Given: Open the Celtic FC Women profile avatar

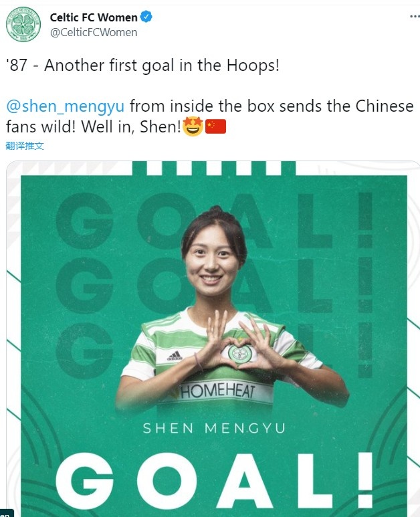Looking at the screenshot, I should (23, 24).
